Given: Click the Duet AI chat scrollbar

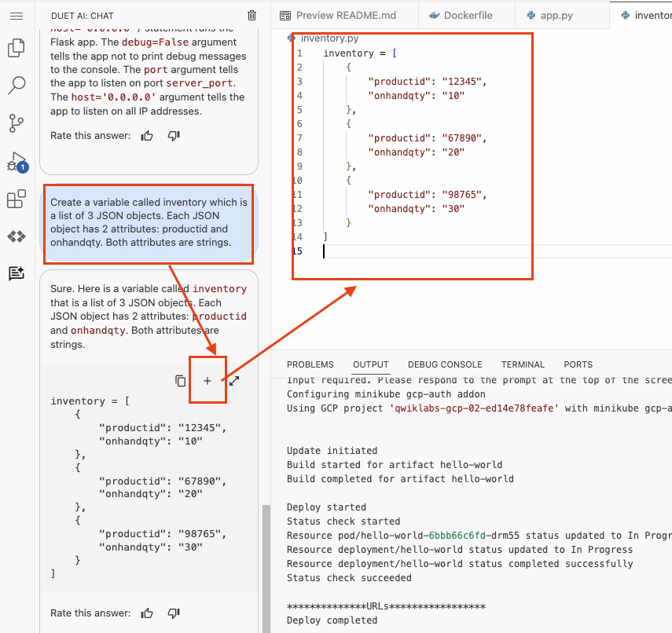Looking at the screenshot, I should point(266,565).
